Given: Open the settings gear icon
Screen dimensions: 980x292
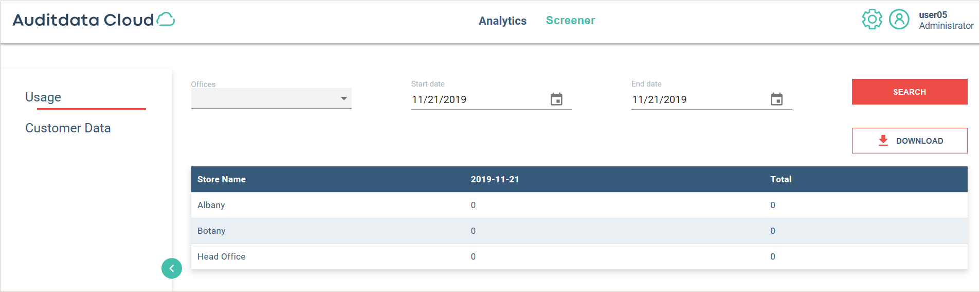Looking at the screenshot, I should click(x=872, y=20).
